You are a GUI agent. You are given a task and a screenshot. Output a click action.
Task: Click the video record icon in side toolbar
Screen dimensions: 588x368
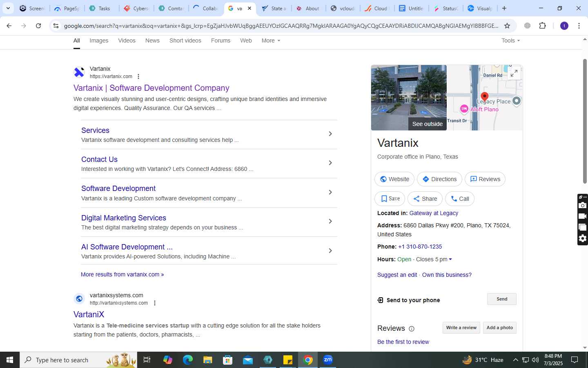583,216
